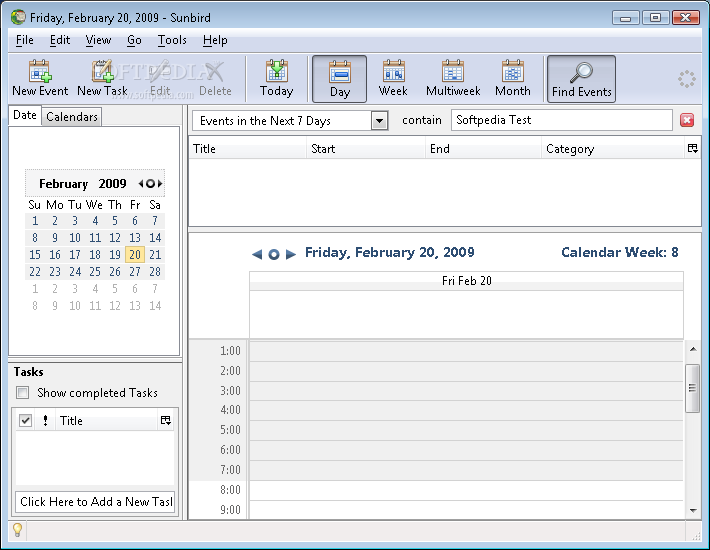Click today circle in day view header
This screenshot has width=710, height=550.
tap(273, 254)
